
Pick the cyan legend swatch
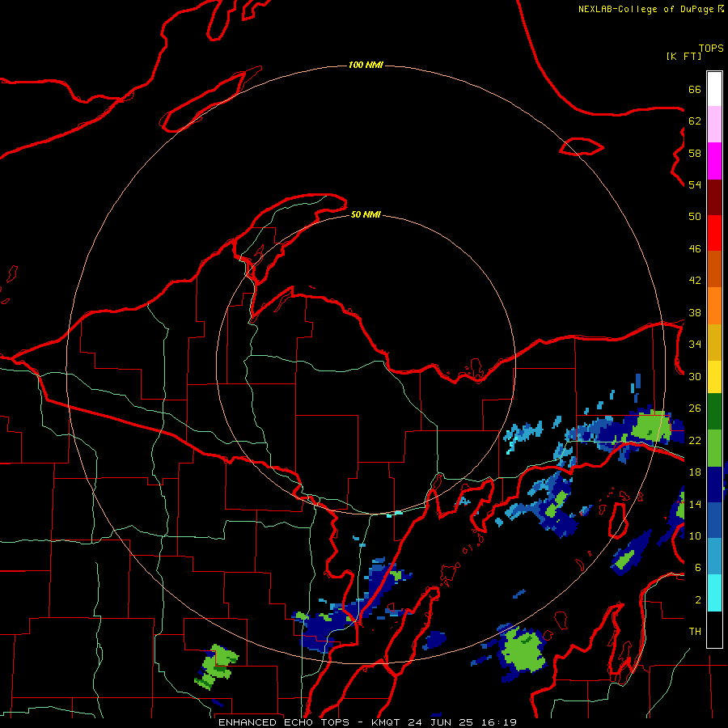coord(714,593)
